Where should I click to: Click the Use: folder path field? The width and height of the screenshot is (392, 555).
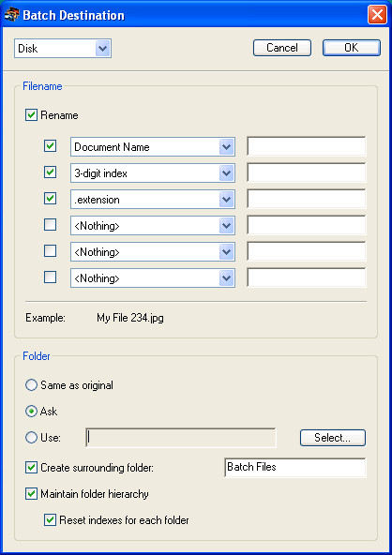181,438
